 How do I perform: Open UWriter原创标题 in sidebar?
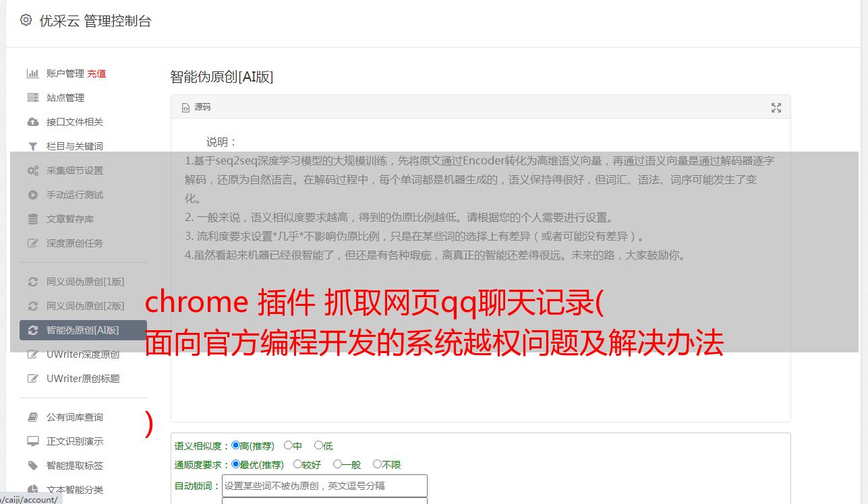[x=83, y=379]
